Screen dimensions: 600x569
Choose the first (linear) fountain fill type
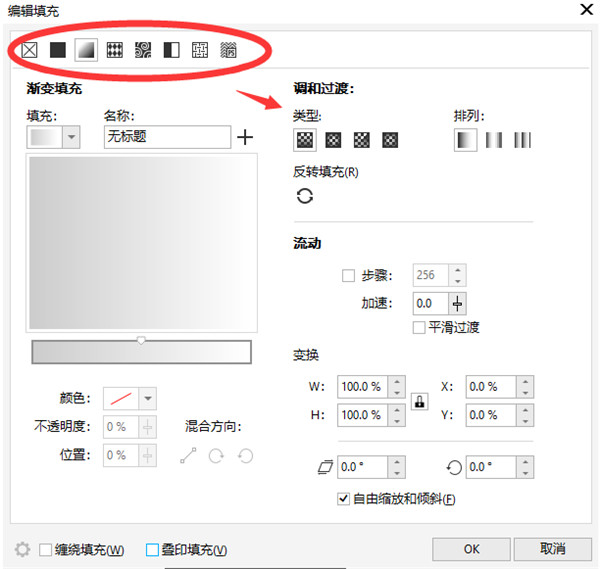click(305, 140)
